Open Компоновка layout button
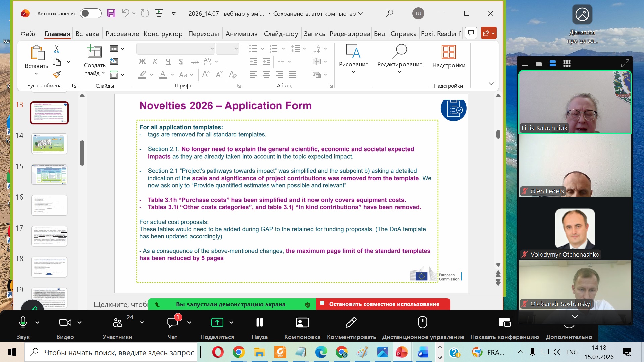644x362 pixels. pos(302,327)
